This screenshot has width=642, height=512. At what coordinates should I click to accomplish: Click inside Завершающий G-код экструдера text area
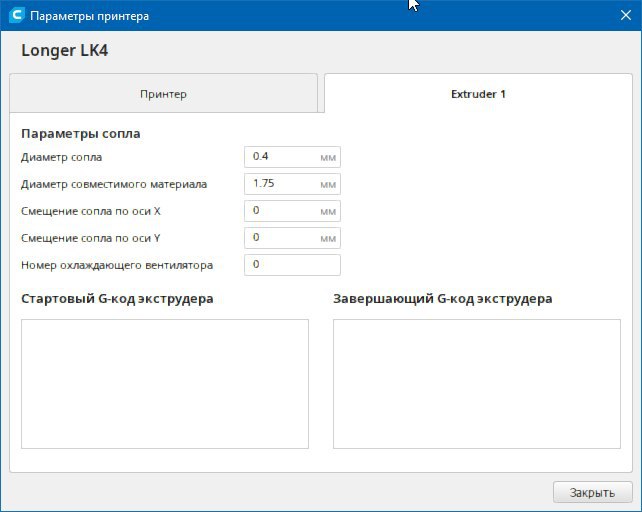[477, 384]
